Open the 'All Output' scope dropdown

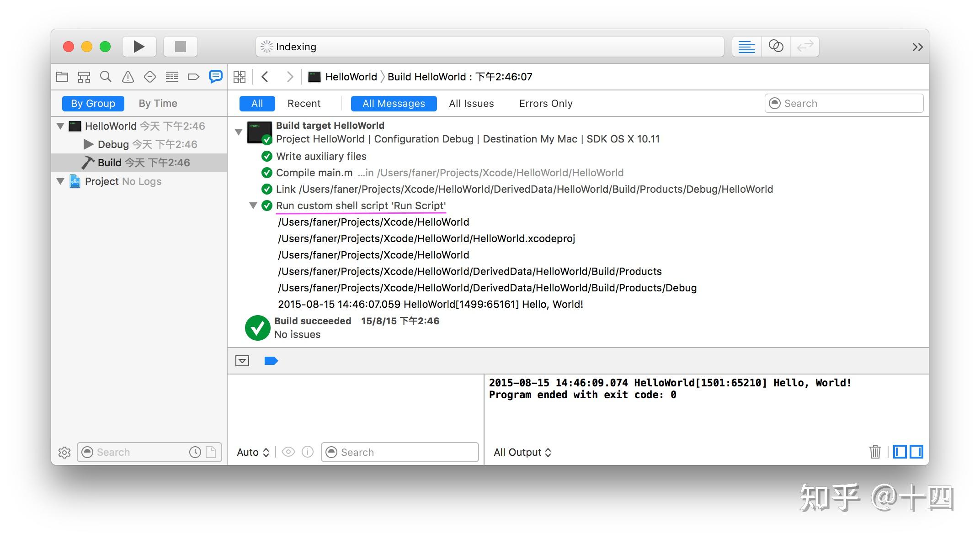click(522, 452)
